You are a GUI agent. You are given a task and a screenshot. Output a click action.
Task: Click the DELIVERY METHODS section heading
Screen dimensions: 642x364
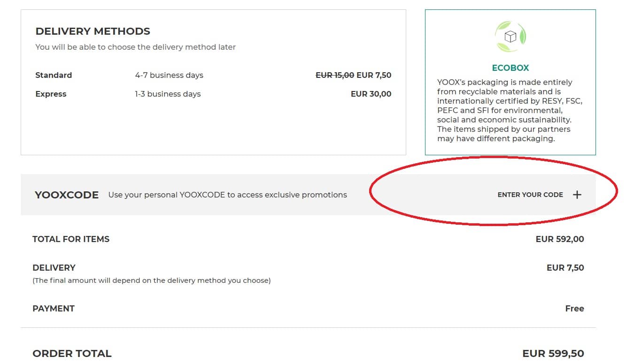point(93,31)
